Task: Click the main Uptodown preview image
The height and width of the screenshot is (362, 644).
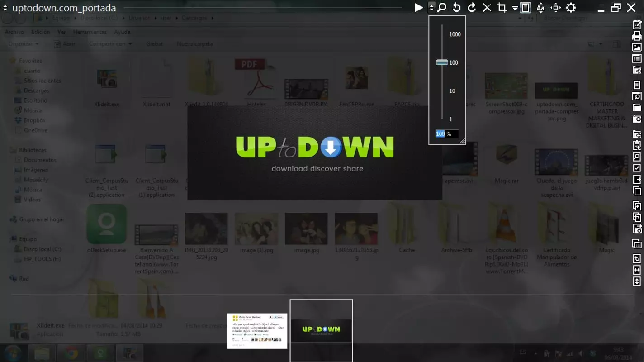Action: coord(315,152)
